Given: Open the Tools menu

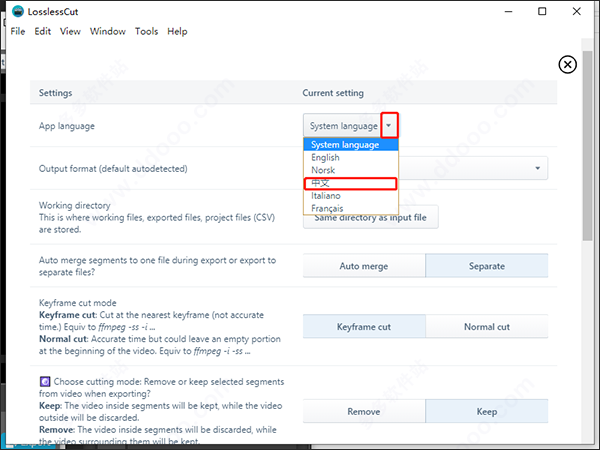Looking at the screenshot, I should pyautogui.click(x=146, y=31).
